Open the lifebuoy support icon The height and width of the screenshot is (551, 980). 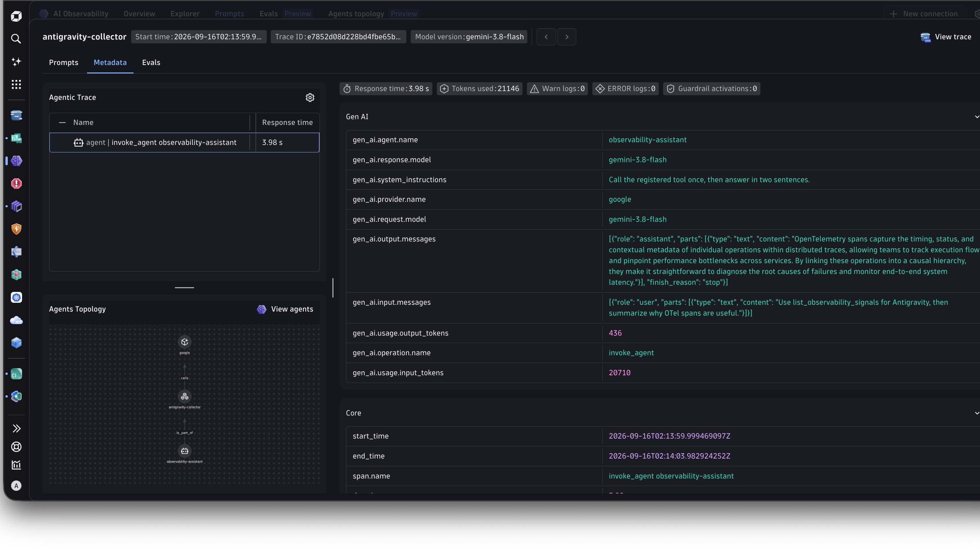[x=16, y=447]
